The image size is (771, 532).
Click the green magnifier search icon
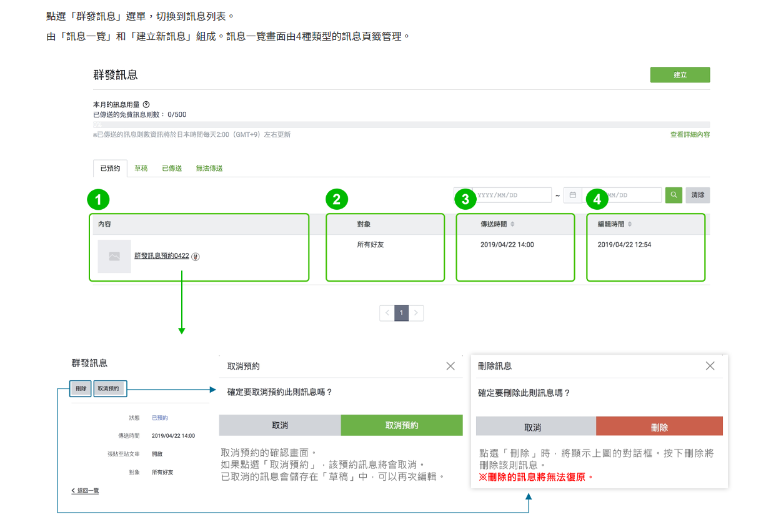coord(673,195)
